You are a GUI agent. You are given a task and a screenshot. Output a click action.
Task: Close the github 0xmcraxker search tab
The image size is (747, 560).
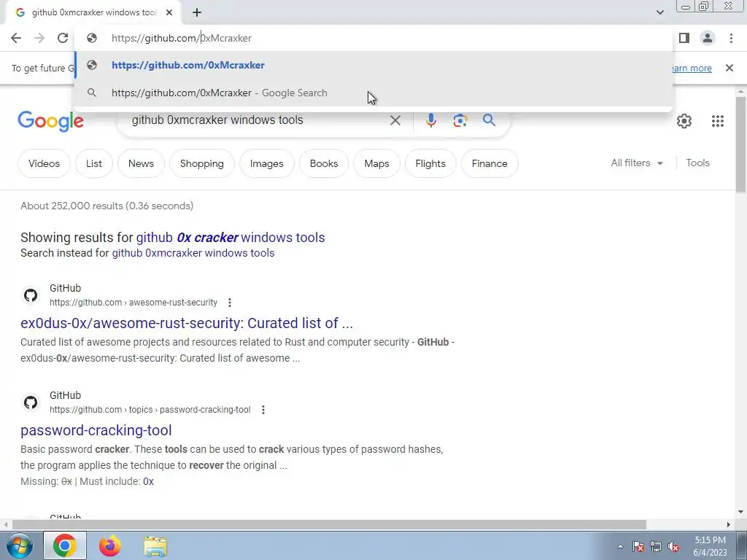tap(169, 12)
